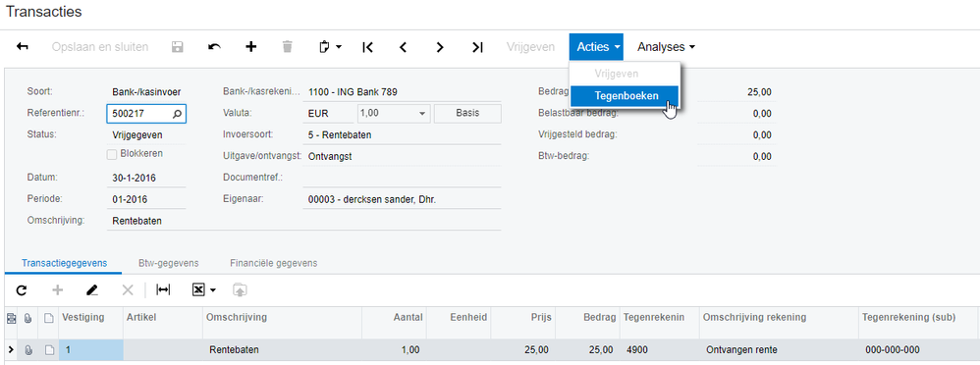This screenshot has height=365, width=980.
Task: Click the undo icon in toolbar
Action: point(214,47)
